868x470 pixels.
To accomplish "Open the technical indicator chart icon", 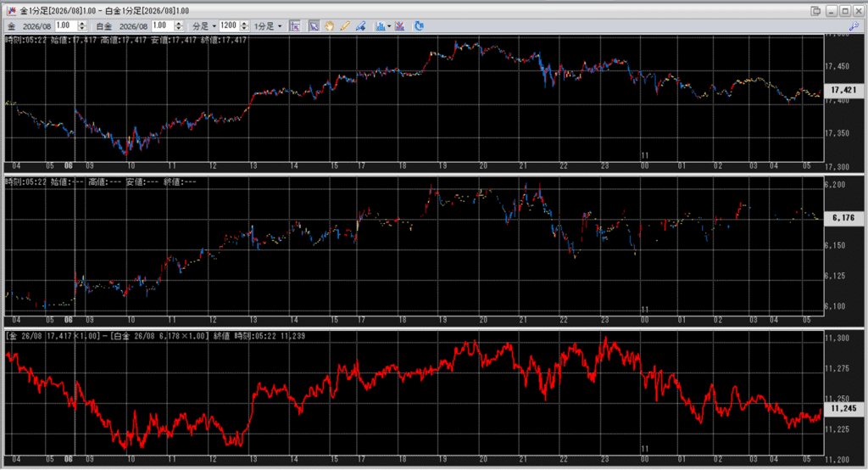I will tap(380, 26).
